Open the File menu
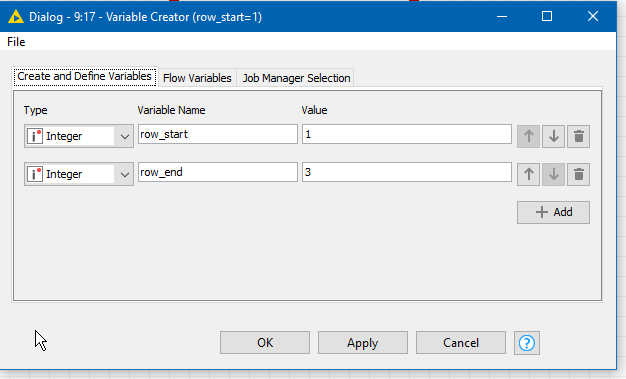The height and width of the screenshot is (379, 626). [16, 42]
